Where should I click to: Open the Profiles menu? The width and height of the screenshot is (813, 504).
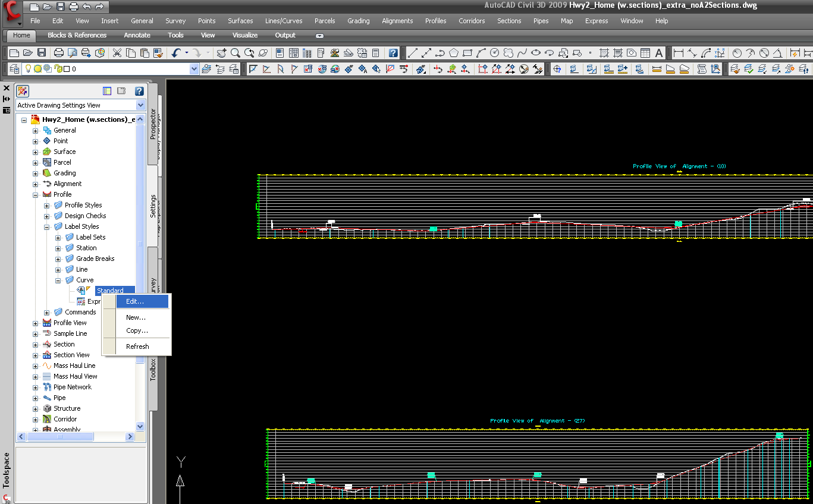click(x=435, y=21)
